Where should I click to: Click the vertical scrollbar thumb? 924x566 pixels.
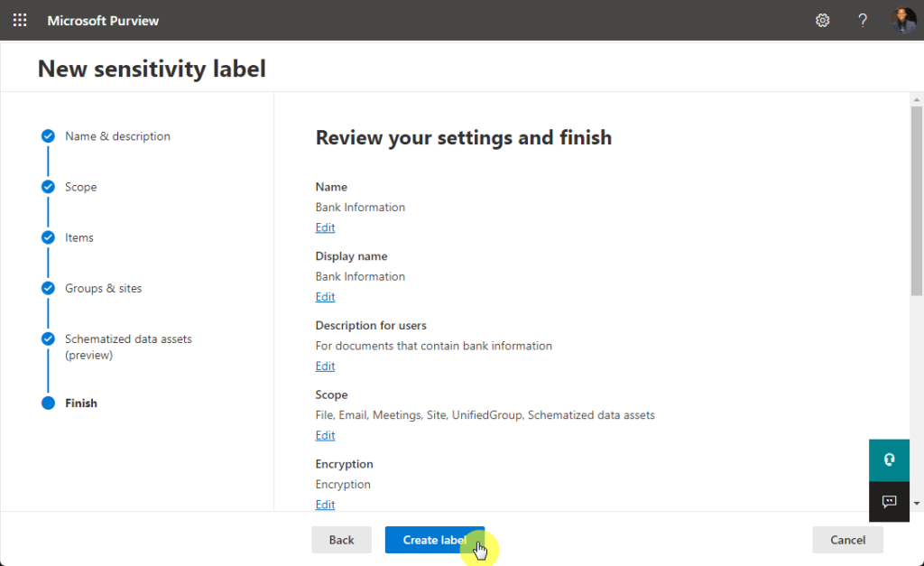(917, 200)
